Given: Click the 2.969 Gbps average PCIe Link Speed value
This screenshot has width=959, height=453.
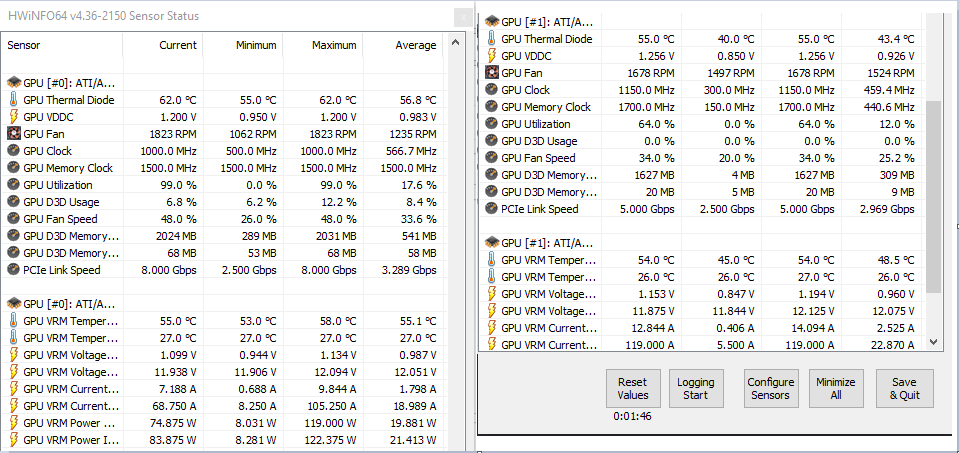Looking at the screenshot, I should [x=887, y=209].
